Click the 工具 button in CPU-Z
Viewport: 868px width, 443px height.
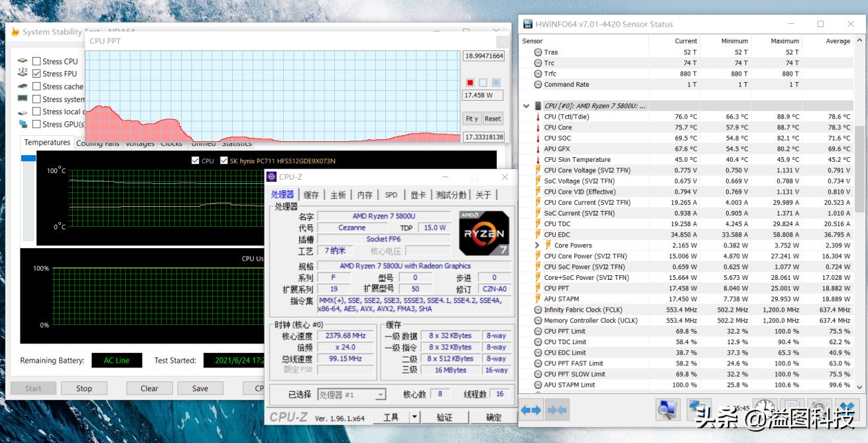pos(391,417)
